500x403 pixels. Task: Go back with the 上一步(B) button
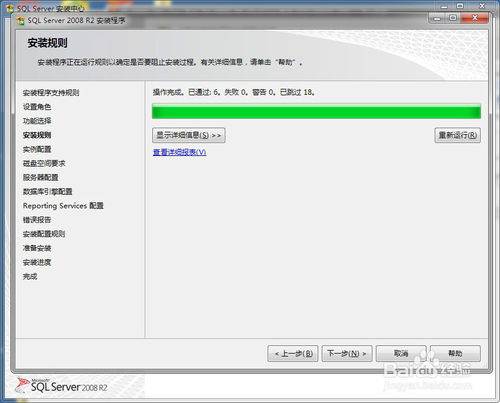pos(293,353)
